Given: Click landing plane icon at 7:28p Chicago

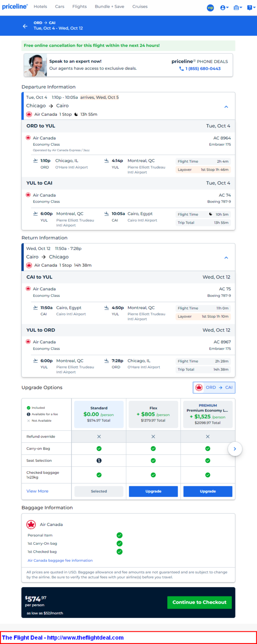Looking at the screenshot, I should (107, 361).
